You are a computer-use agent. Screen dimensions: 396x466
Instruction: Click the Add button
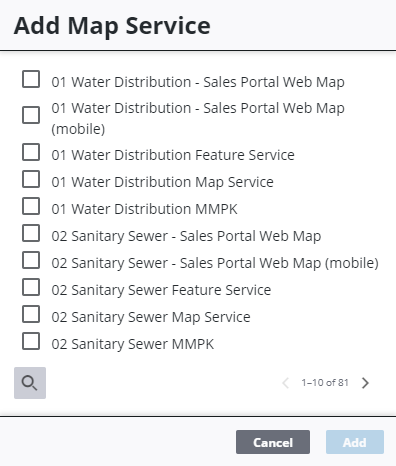(355, 442)
